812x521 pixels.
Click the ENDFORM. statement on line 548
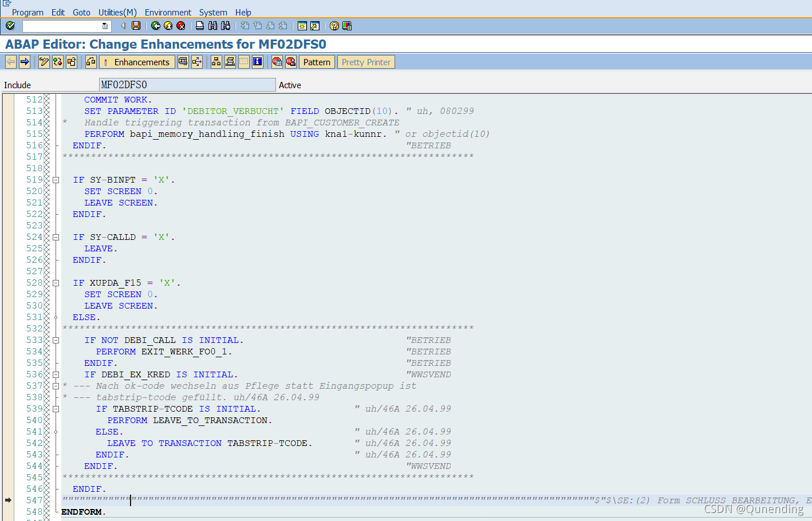point(84,512)
